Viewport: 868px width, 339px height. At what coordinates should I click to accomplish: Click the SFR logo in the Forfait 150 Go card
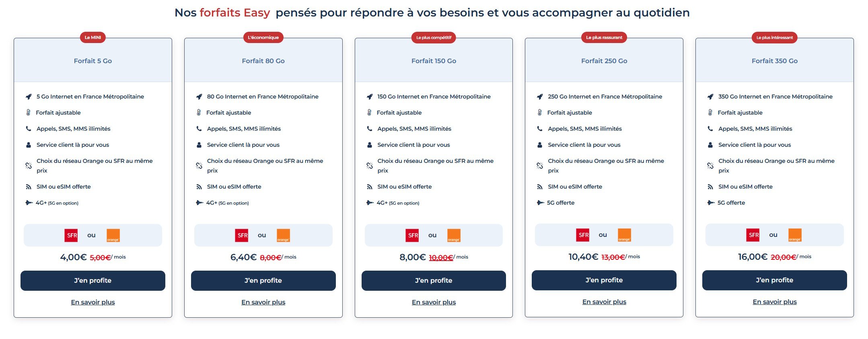(x=412, y=235)
